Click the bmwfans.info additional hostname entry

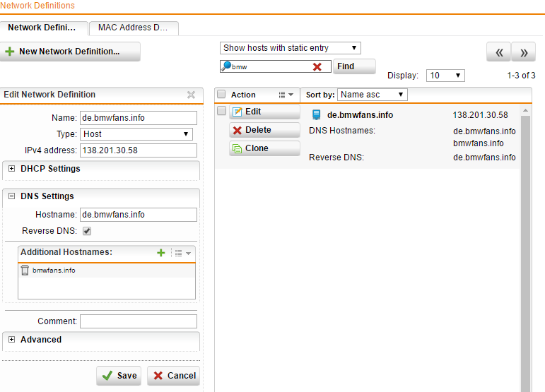pyautogui.click(x=54, y=271)
